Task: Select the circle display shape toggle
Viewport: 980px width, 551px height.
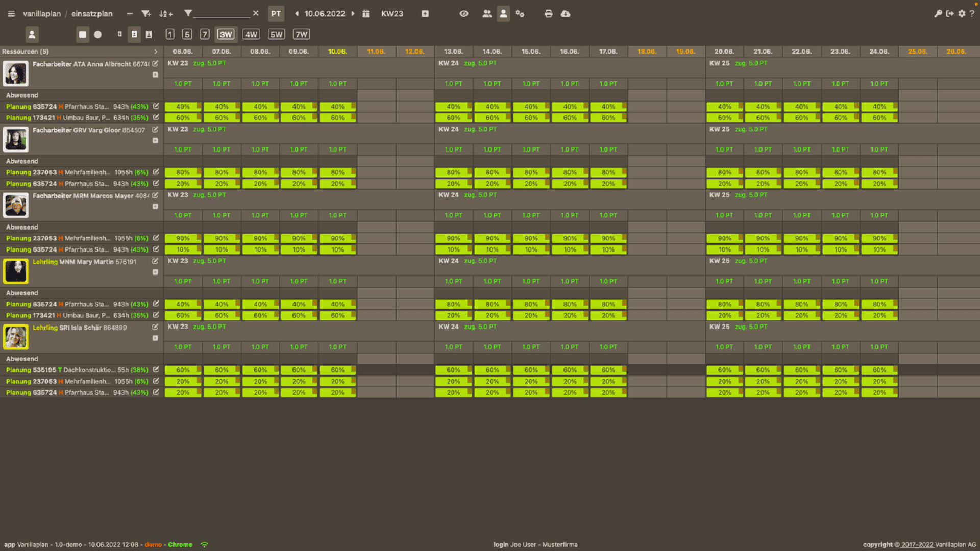Action: coord(98,35)
